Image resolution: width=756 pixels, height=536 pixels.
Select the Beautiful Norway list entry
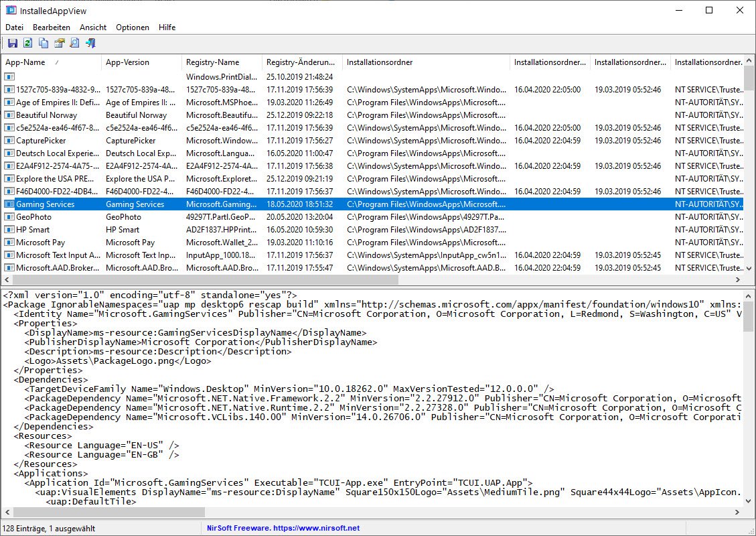pos(46,115)
